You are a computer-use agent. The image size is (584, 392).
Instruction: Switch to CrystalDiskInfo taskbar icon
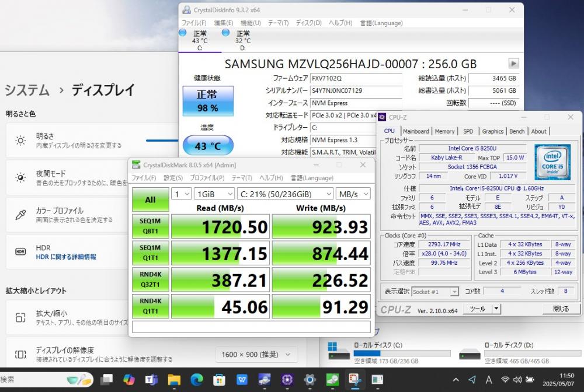click(265, 380)
